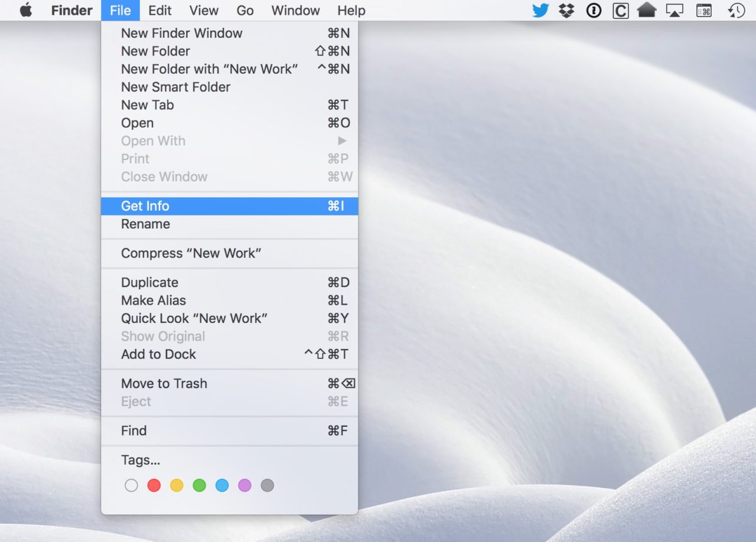Open the Dropbox menu bar icon

coord(567,10)
